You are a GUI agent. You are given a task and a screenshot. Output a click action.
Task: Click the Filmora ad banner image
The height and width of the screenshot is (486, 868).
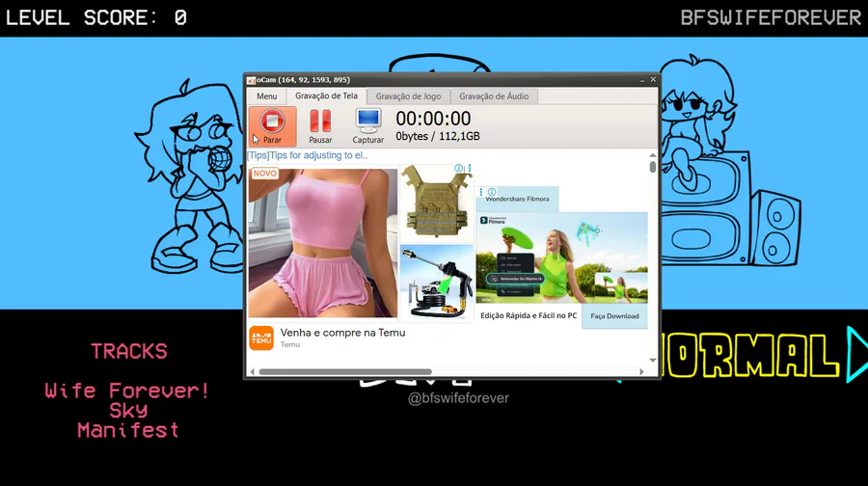[x=561, y=257]
